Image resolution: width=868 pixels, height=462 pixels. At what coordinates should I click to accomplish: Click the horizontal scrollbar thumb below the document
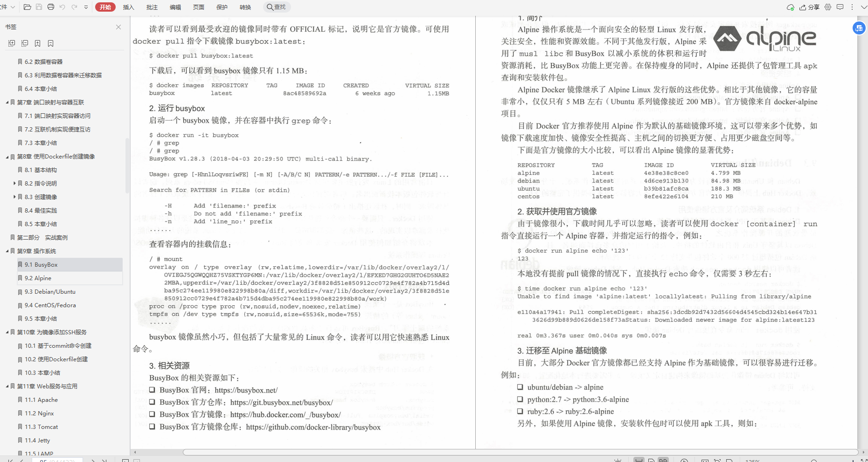(520, 452)
